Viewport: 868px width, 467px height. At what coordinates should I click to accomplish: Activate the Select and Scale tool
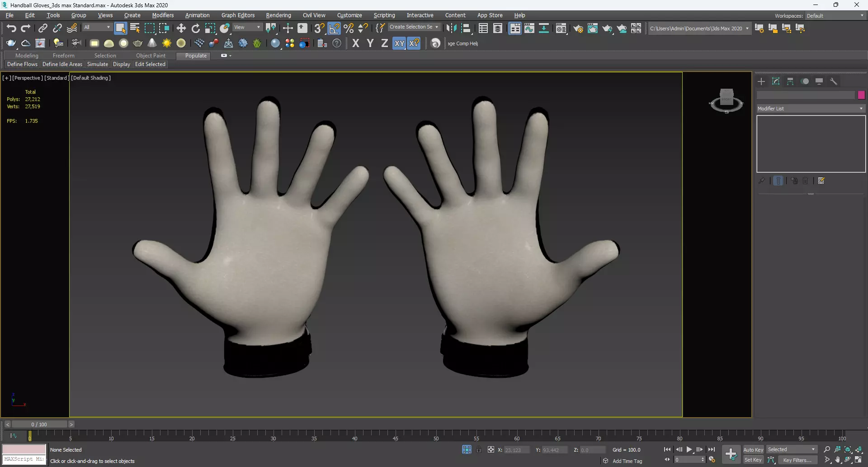pyautogui.click(x=210, y=28)
